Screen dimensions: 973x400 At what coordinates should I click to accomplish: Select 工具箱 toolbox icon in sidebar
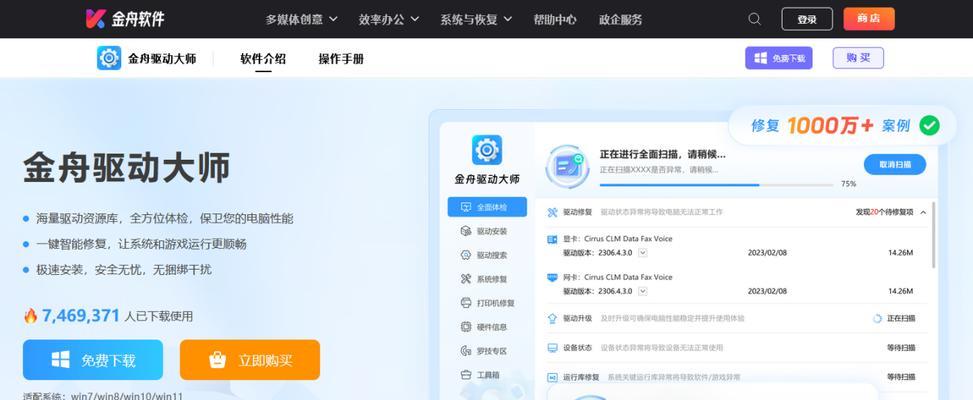(x=466, y=375)
